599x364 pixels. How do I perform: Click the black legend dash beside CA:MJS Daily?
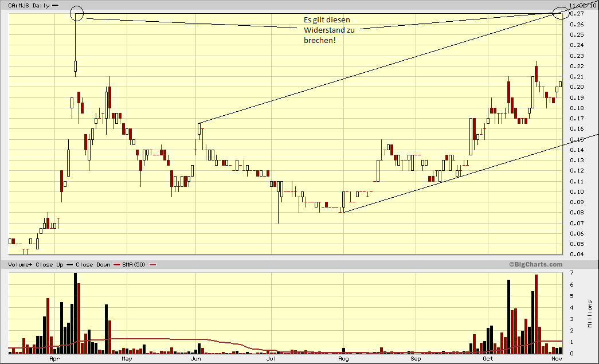pyautogui.click(x=56, y=5)
